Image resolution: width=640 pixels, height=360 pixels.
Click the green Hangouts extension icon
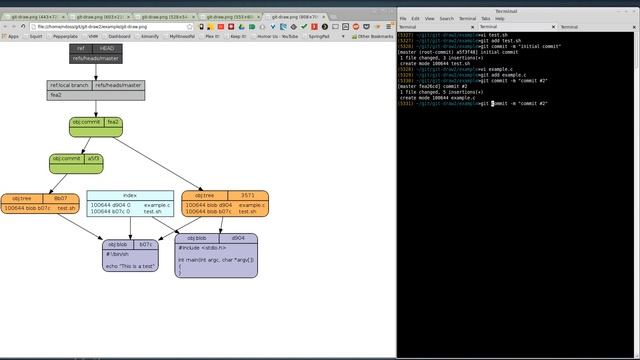(x=252, y=27)
